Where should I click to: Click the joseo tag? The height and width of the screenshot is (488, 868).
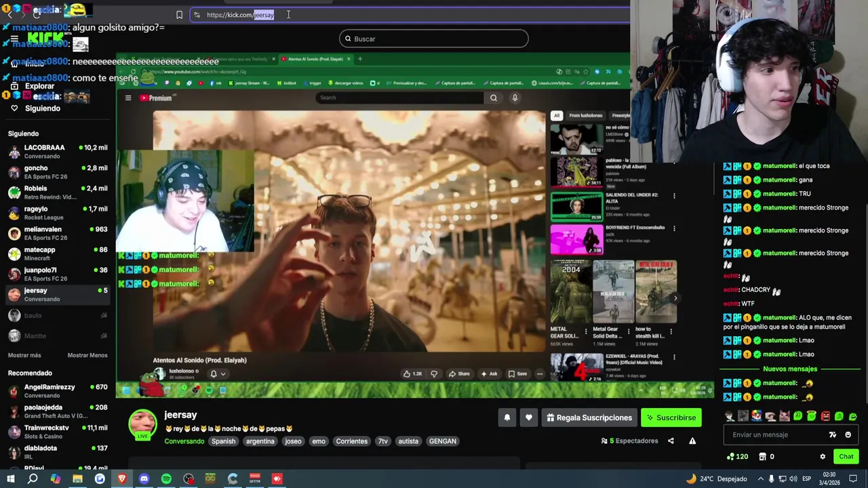click(293, 441)
